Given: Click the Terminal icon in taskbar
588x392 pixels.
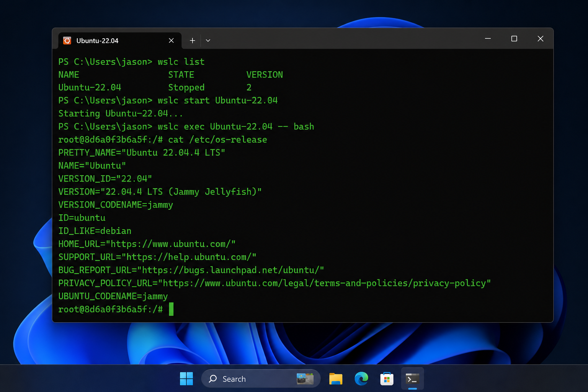Looking at the screenshot, I should [x=412, y=379].
